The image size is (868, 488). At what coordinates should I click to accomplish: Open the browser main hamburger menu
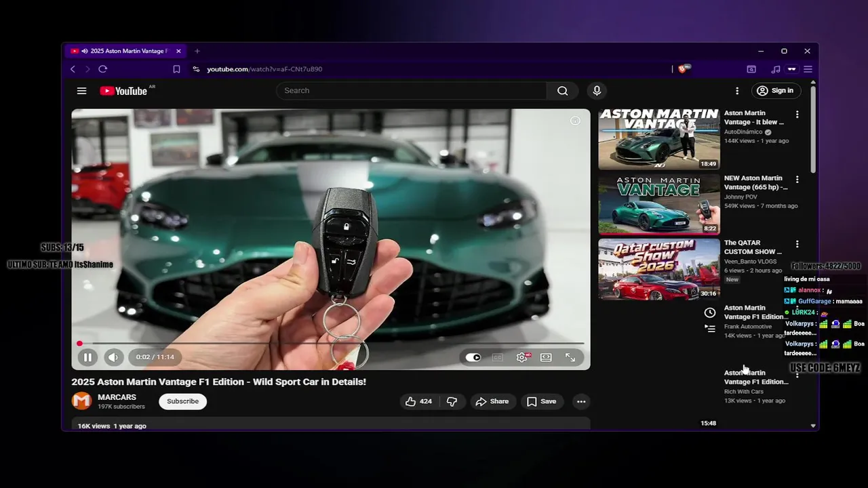pos(808,69)
